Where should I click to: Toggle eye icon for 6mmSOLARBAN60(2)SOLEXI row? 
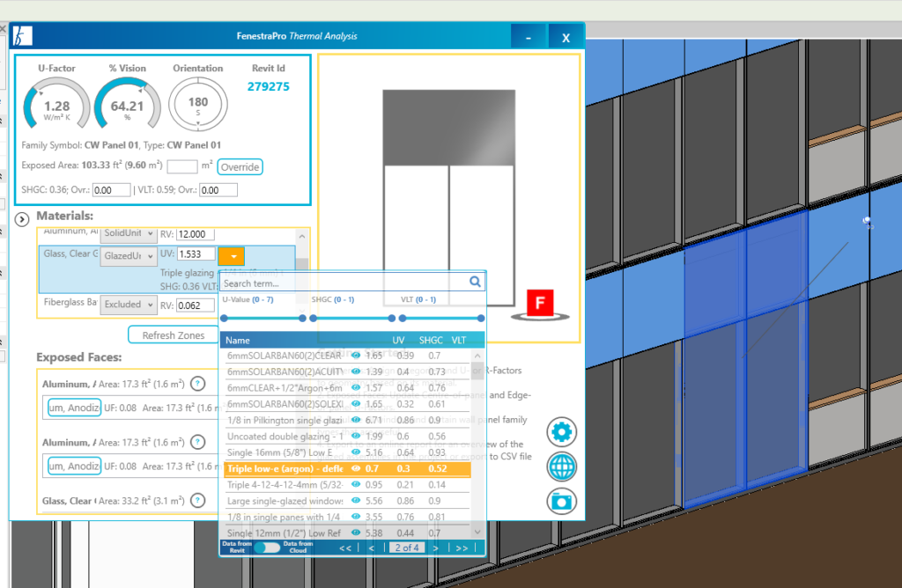pyautogui.click(x=356, y=403)
